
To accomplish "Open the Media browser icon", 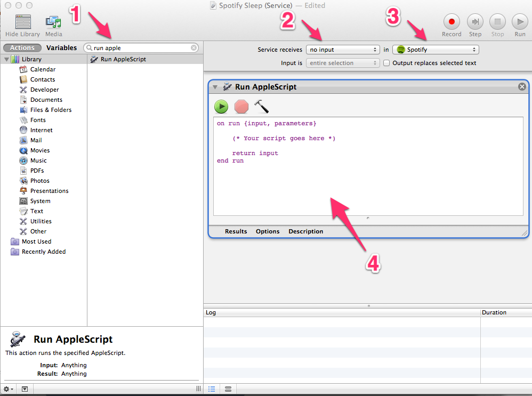I will 54,22.
